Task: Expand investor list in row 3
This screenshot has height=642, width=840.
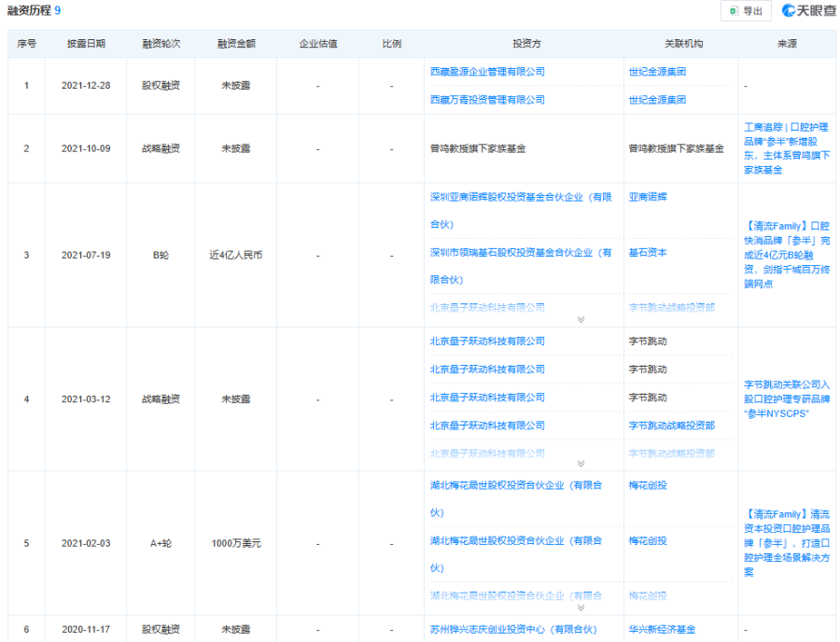Action: [581, 319]
